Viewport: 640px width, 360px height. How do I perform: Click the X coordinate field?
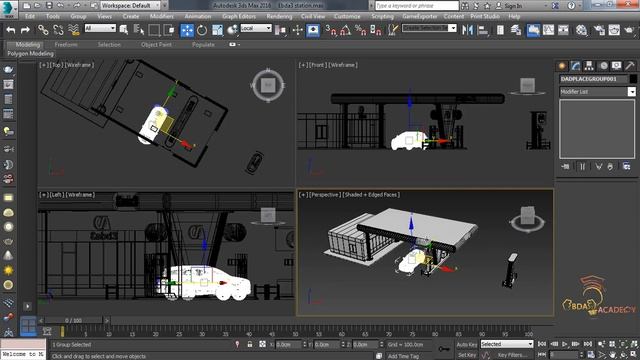(289, 344)
